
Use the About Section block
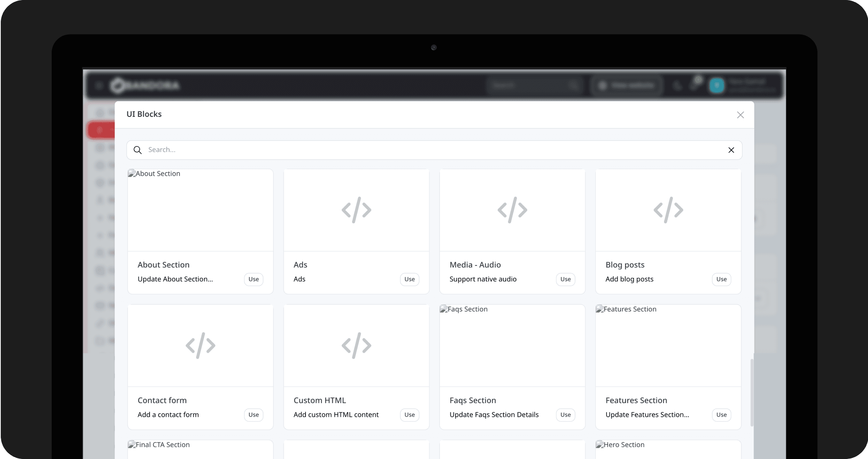pos(253,279)
